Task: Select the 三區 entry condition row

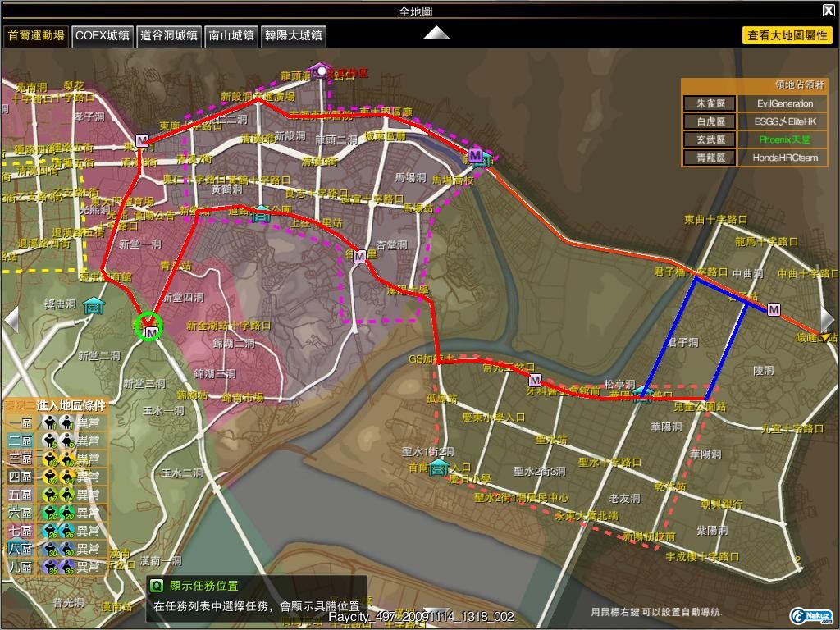Action: (x=55, y=459)
